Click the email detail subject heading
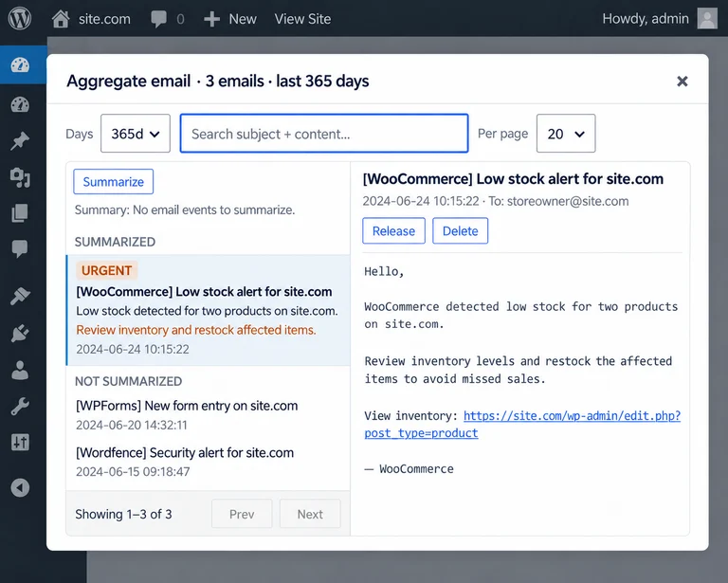The height and width of the screenshot is (583, 728). click(x=513, y=179)
